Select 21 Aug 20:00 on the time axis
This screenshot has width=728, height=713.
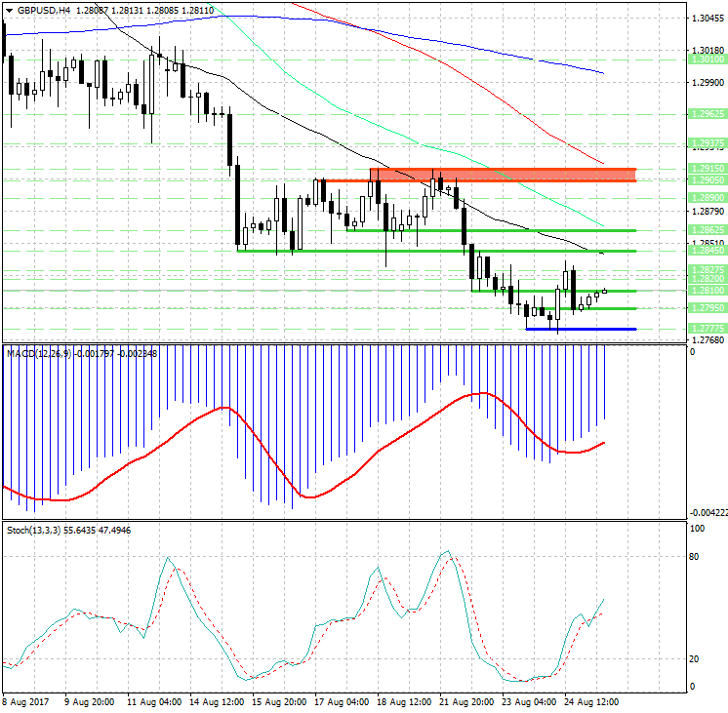tap(464, 701)
